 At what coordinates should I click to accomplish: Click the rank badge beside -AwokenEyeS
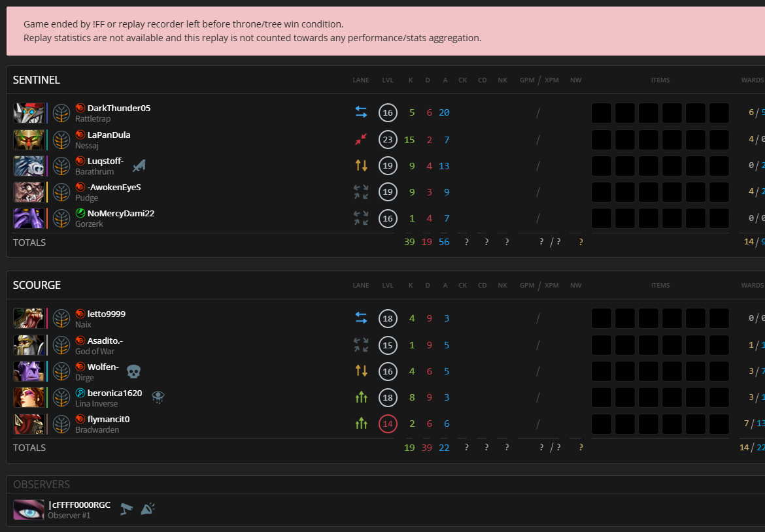pos(61,192)
